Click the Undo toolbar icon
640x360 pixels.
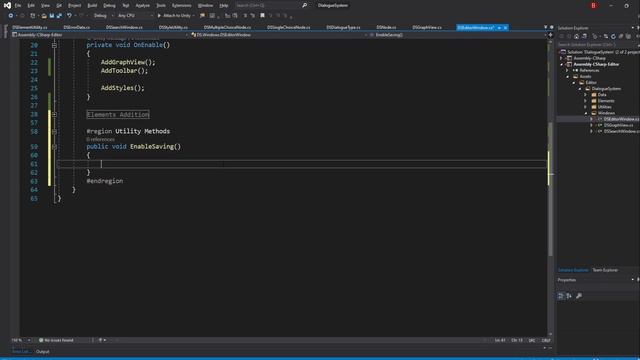pyautogui.click(x=69, y=16)
